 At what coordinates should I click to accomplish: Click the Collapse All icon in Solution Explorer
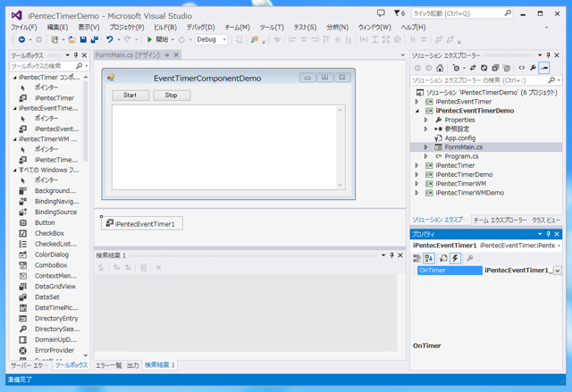click(495, 68)
